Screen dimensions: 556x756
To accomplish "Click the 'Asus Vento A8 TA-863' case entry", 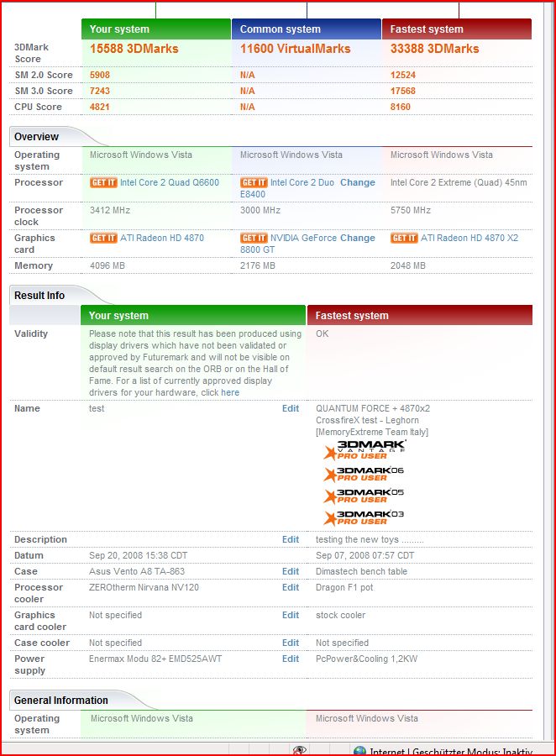I will [137, 571].
